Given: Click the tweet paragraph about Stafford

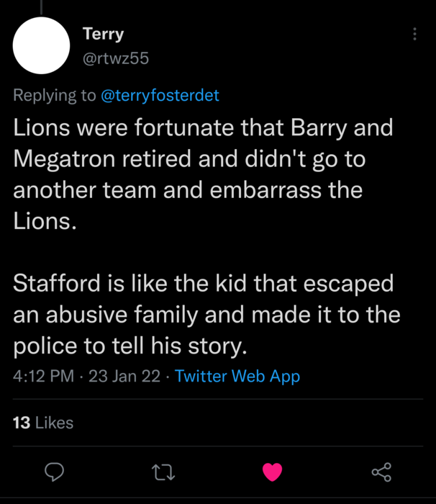Looking at the screenshot, I should click(204, 315).
